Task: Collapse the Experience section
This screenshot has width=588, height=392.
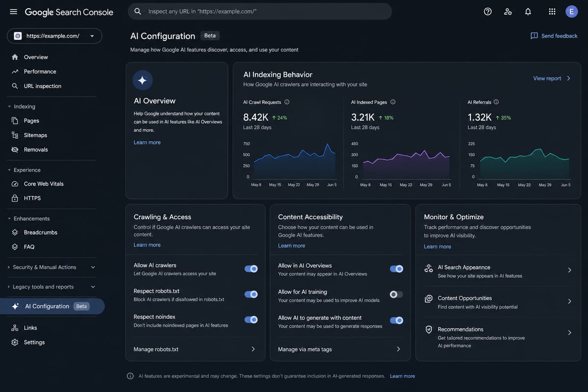Action: (x=9, y=170)
